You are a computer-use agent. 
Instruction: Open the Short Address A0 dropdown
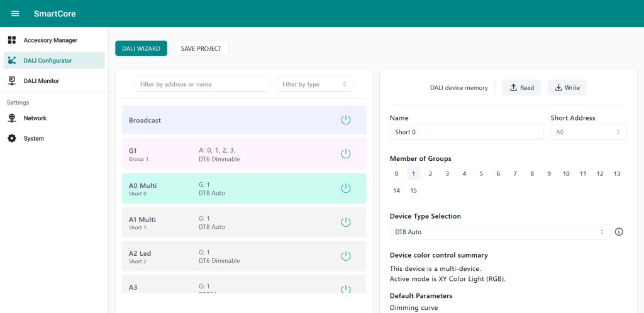pyautogui.click(x=588, y=132)
